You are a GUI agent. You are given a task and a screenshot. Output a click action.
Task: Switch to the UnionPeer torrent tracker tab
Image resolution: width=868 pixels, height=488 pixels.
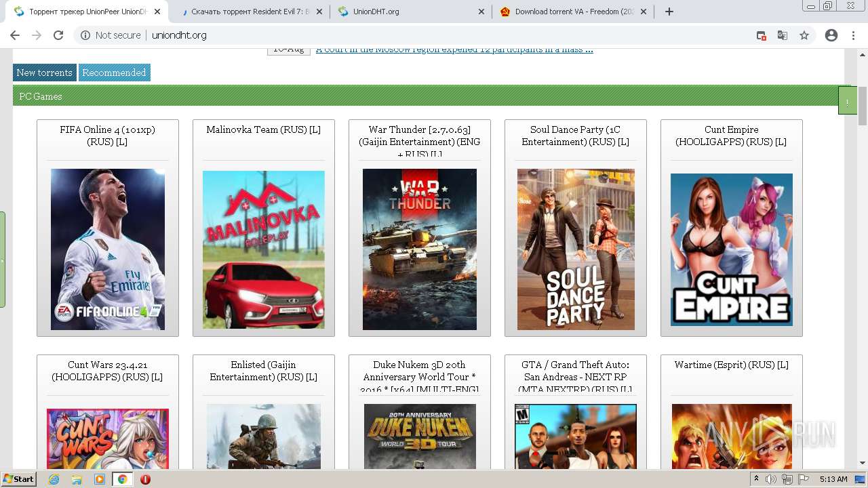point(87,12)
